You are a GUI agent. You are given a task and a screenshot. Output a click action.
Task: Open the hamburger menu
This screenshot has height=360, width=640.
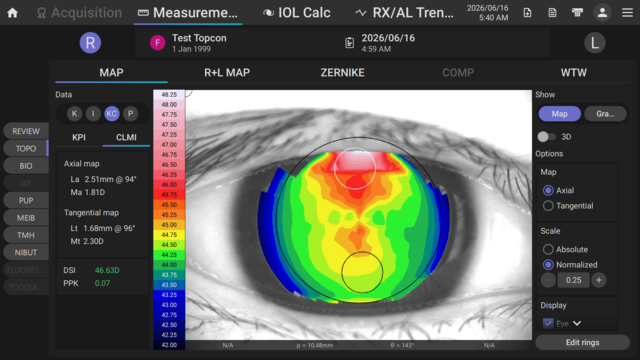coord(627,13)
